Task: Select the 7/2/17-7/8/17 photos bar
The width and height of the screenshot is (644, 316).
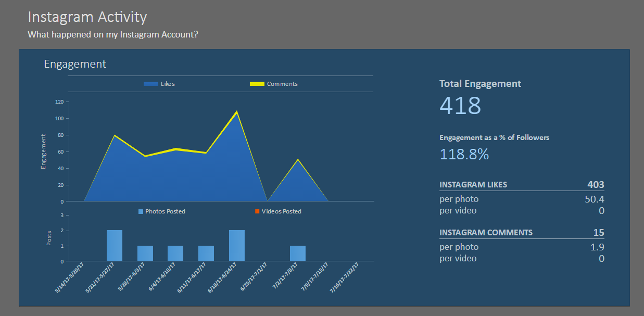Action: (x=298, y=253)
